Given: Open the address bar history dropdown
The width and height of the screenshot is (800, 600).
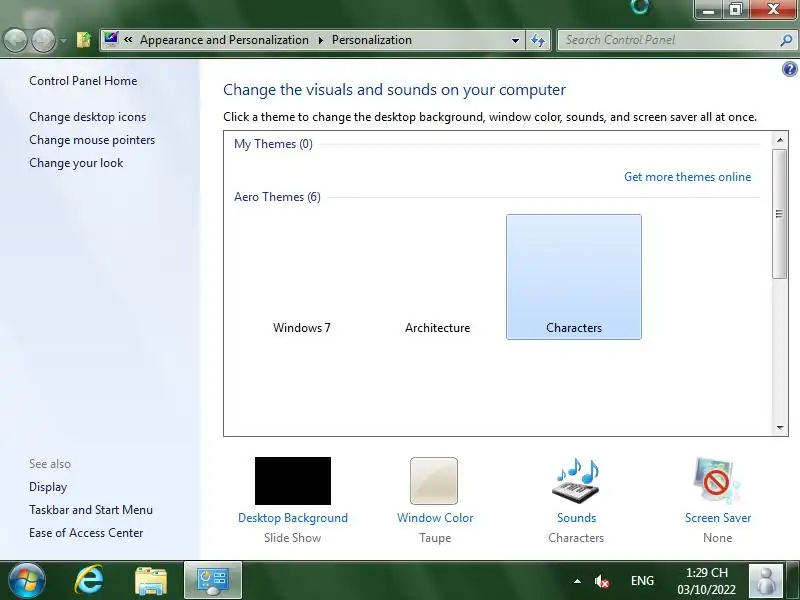Looking at the screenshot, I should pyautogui.click(x=515, y=40).
